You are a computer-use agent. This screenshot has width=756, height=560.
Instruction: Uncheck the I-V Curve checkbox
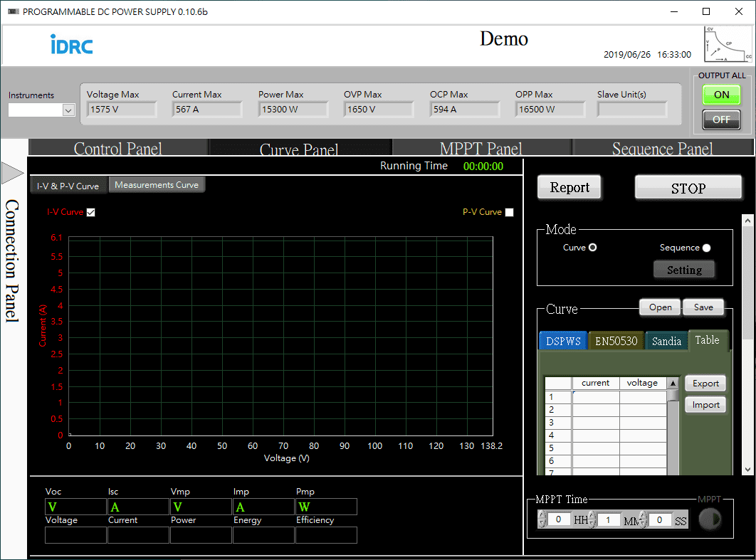tap(90, 212)
